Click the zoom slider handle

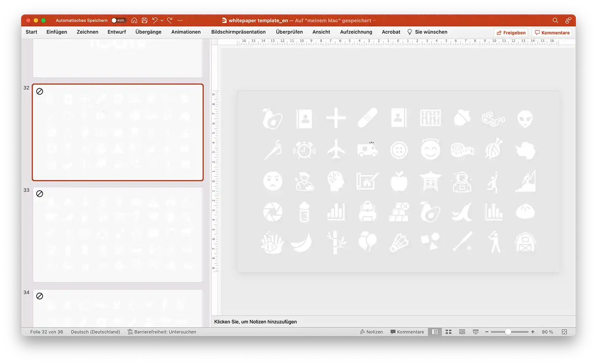[508, 332]
